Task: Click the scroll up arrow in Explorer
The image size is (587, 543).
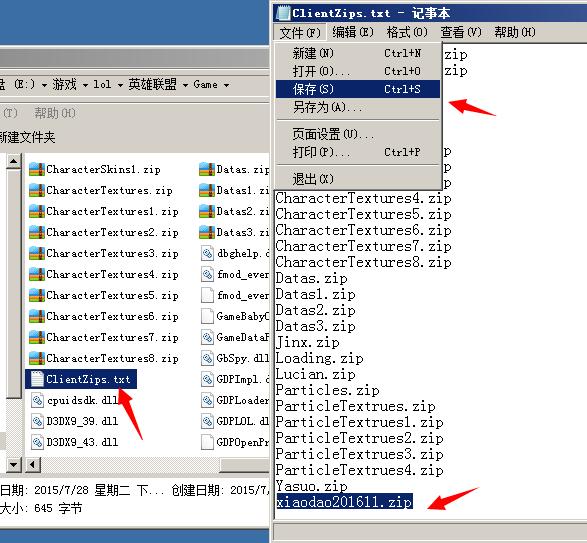Action: click(x=13, y=162)
